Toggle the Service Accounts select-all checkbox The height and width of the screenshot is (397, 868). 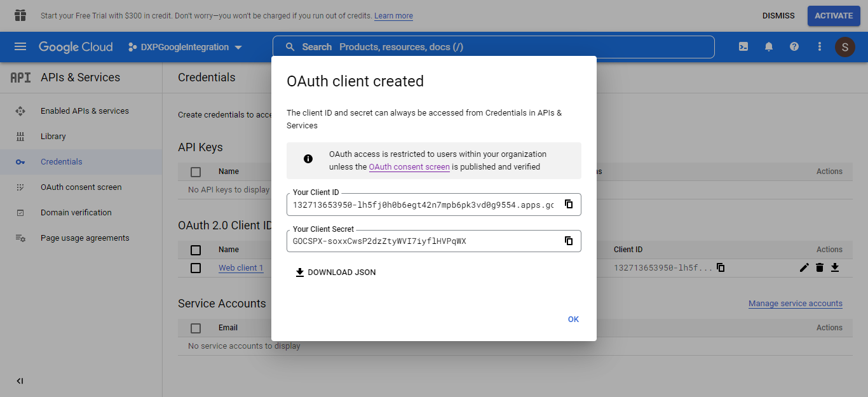click(196, 328)
